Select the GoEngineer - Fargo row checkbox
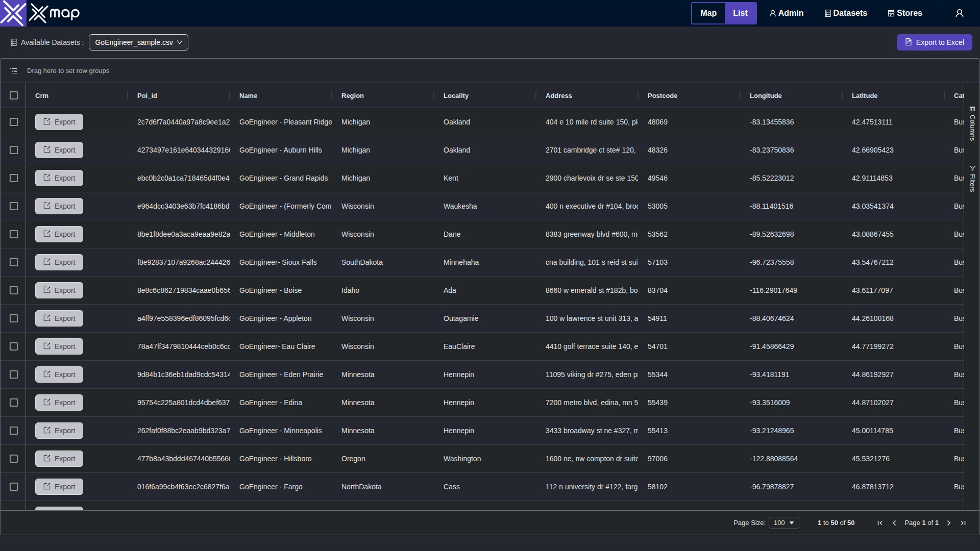980x551 pixels. pyautogui.click(x=14, y=487)
